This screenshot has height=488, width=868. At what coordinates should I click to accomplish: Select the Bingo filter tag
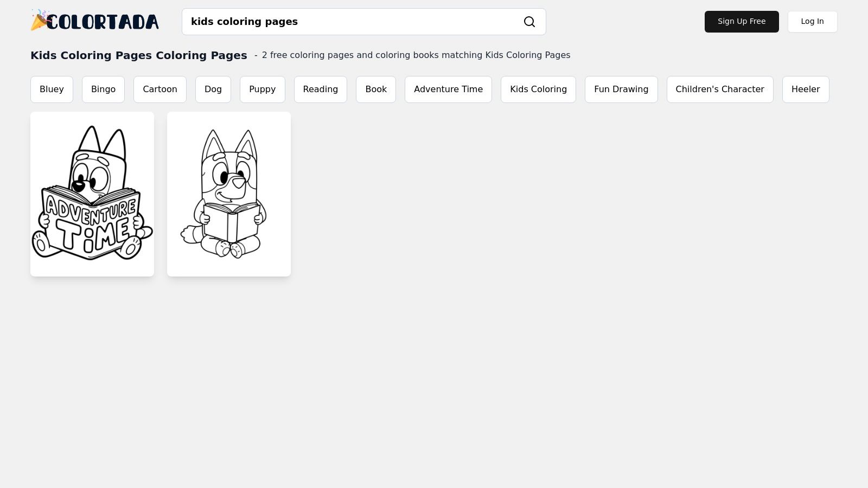(x=103, y=89)
